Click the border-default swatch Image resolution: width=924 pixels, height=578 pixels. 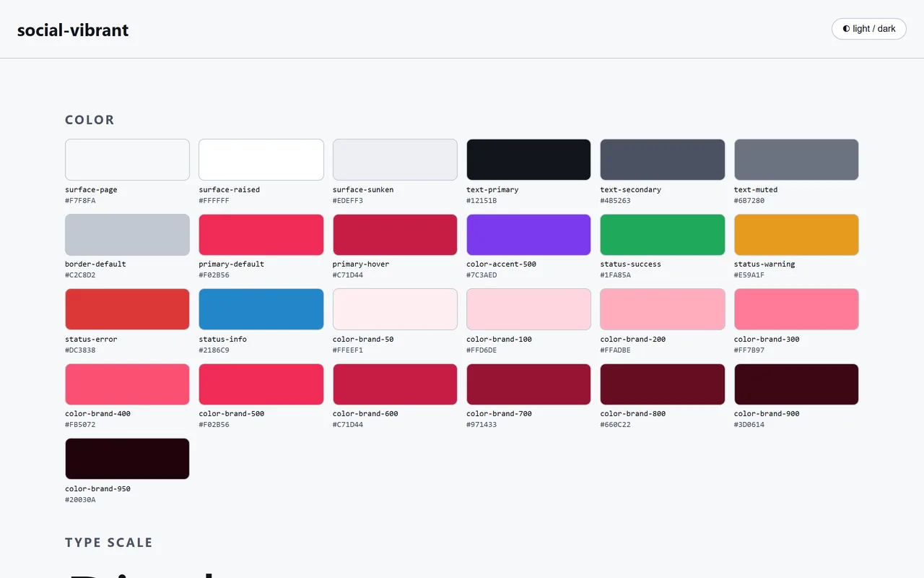(127, 235)
